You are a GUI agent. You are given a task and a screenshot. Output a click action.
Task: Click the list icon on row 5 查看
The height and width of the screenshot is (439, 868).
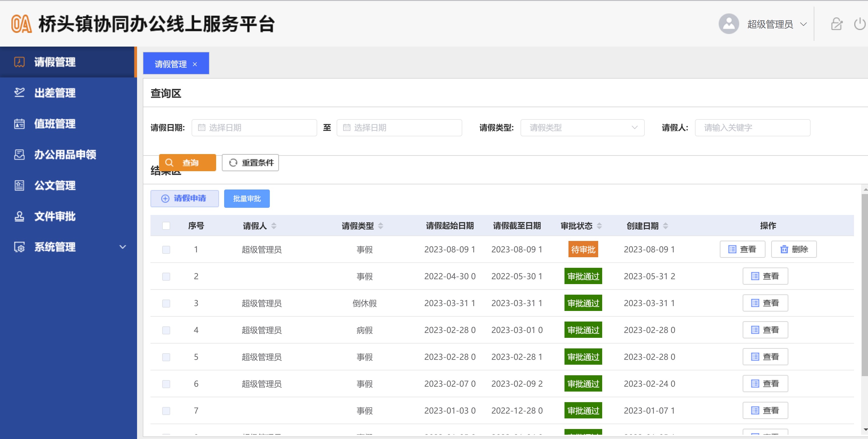(x=755, y=357)
